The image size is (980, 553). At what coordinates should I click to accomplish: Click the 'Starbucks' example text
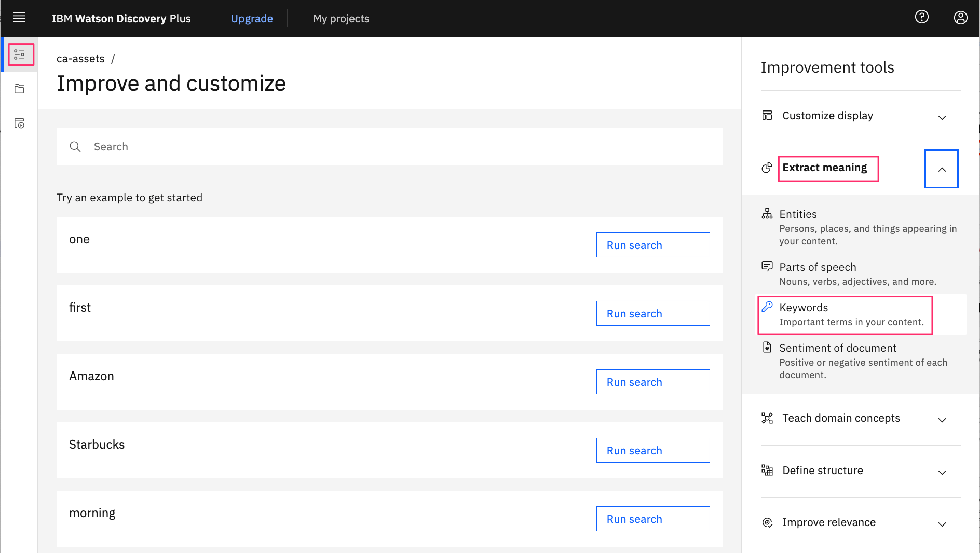[97, 445]
